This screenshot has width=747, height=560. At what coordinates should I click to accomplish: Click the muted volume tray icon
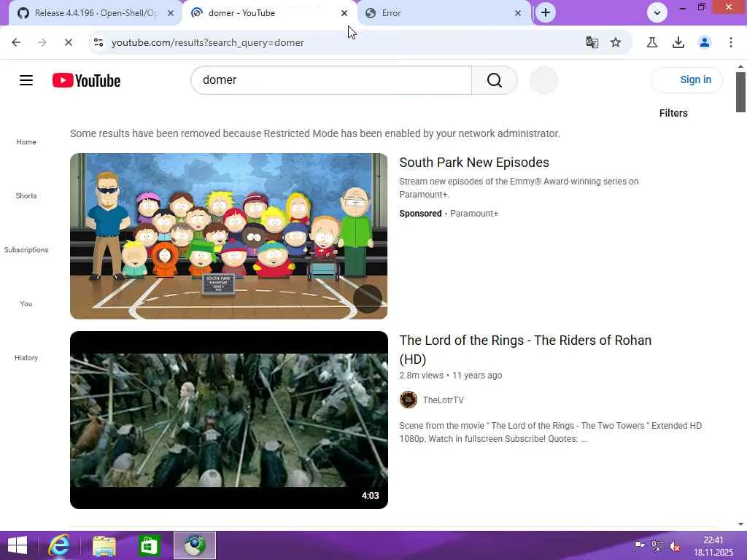[675, 546]
